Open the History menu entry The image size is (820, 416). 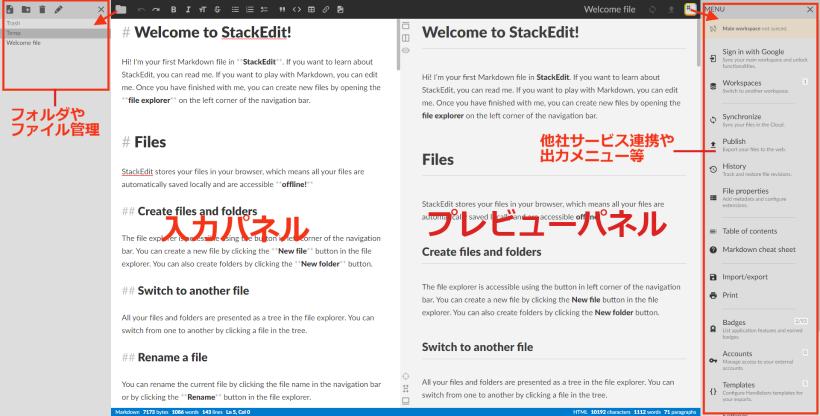pos(759,170)
